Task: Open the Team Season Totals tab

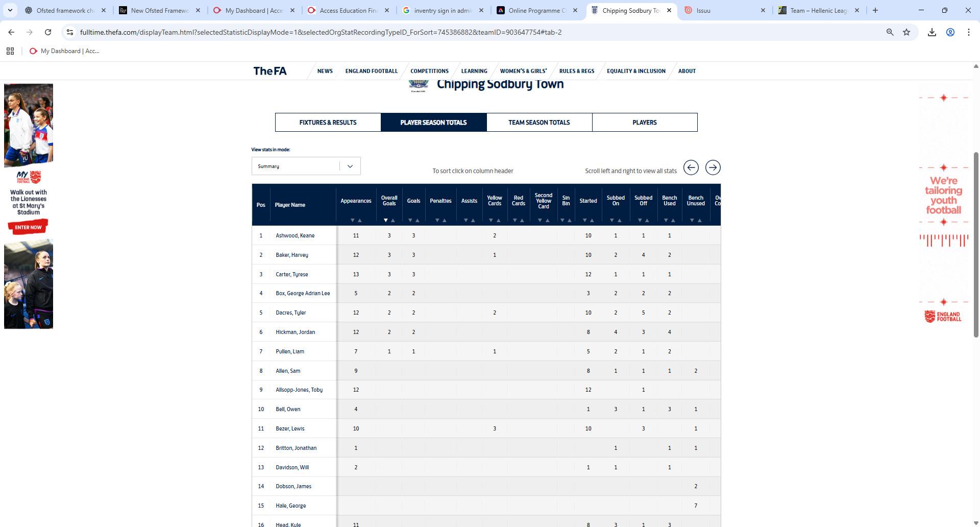Action: click(x=539, y=123)
